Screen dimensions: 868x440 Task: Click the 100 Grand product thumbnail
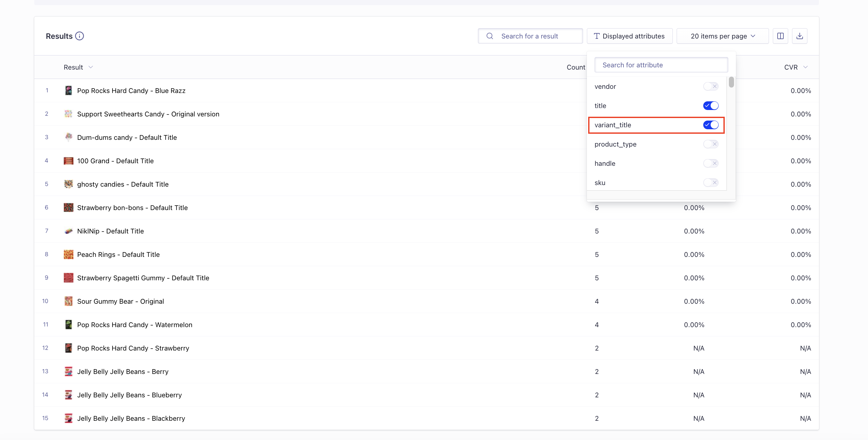[x=68, y=161]
